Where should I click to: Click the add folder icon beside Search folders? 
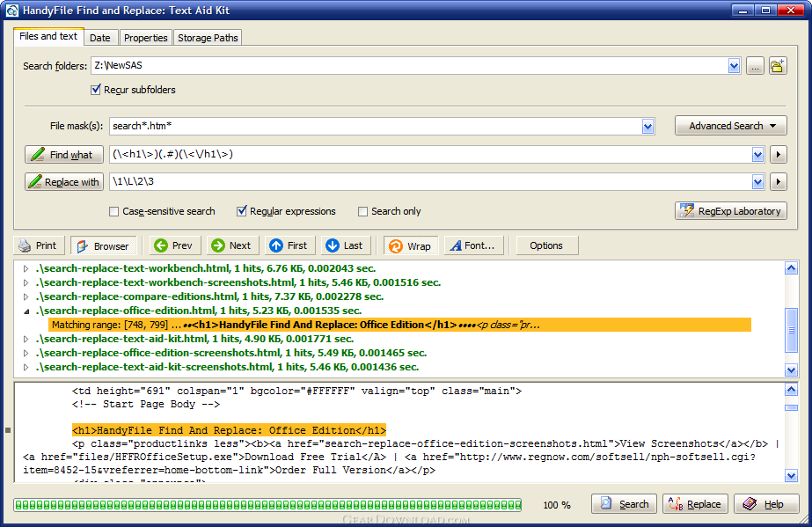pyautogui.click(x=778, y=66)
